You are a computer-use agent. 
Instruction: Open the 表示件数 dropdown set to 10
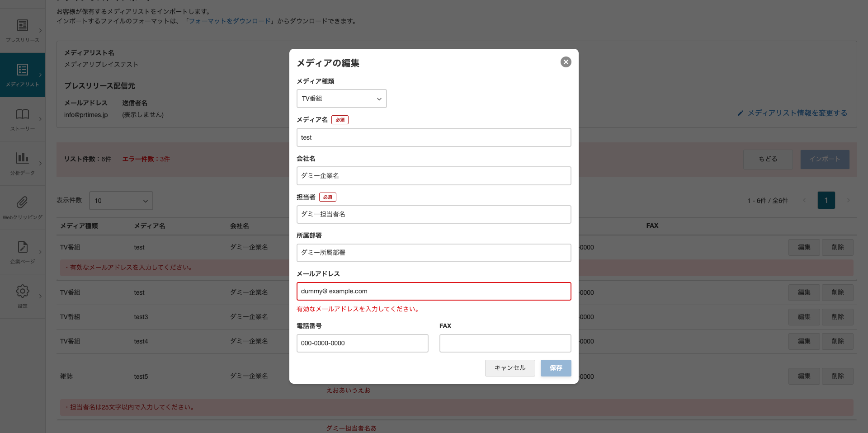[121, 201]
